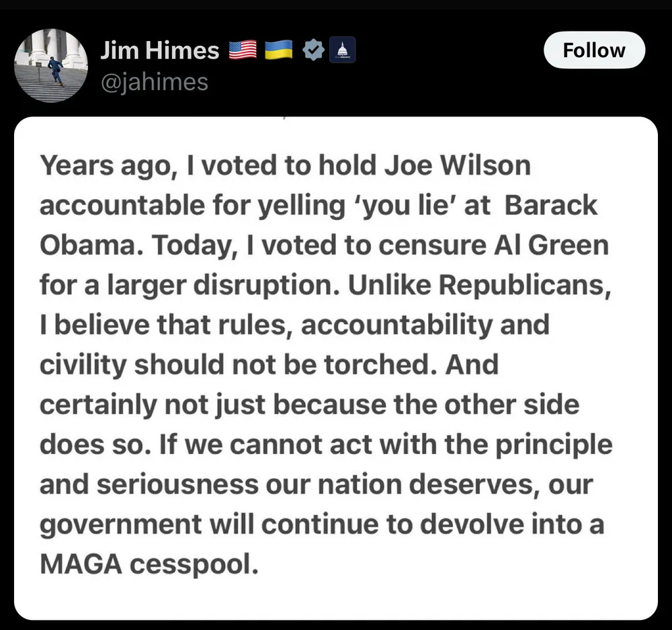Click the Capitol dome affiliation badge
672x630 pixels.
[x=343, y=51]
